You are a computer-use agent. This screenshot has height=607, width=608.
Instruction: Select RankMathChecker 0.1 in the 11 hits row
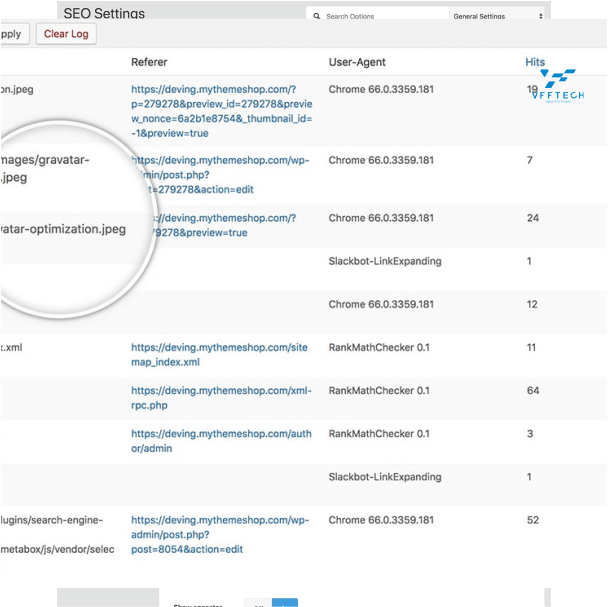coord(379,348)
